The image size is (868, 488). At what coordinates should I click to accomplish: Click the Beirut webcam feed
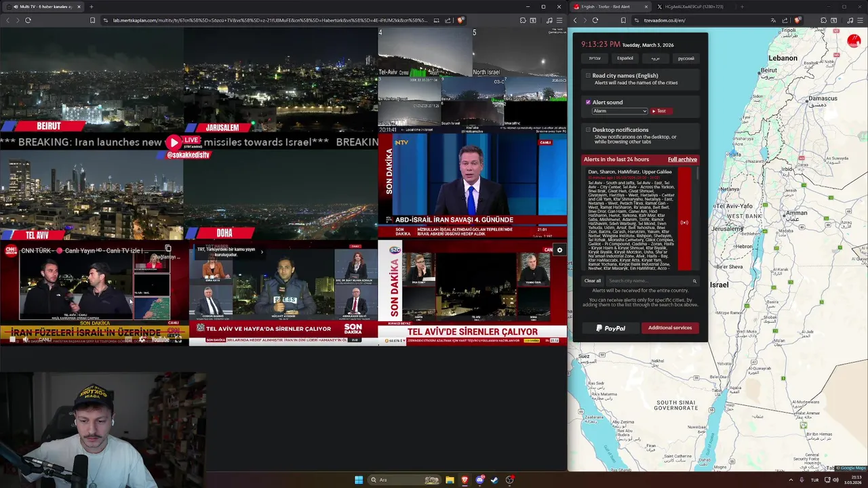click(x=92, y=80)
